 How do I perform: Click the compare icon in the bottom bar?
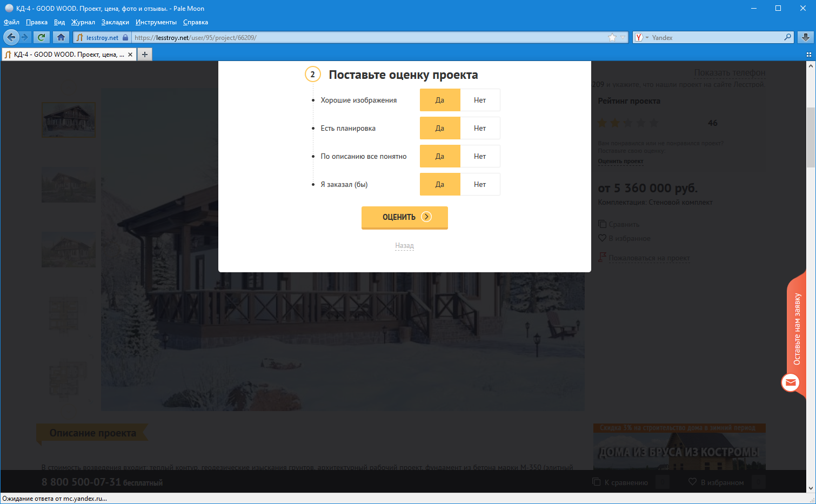tap(597, 482)
